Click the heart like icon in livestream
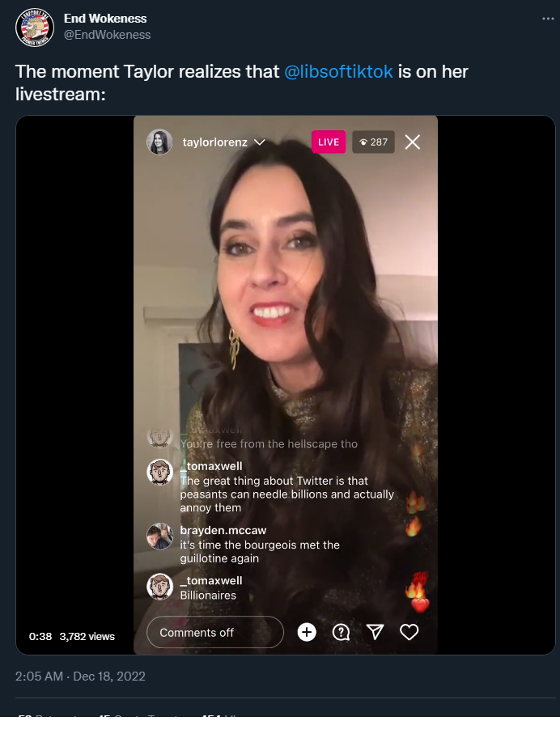 (x=409, y=632)
